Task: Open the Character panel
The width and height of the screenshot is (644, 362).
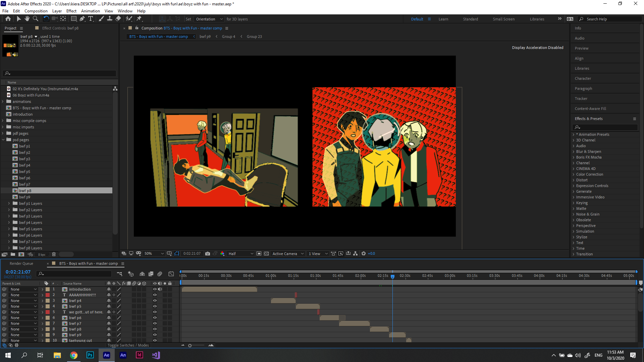Action: tap(583, 78)
